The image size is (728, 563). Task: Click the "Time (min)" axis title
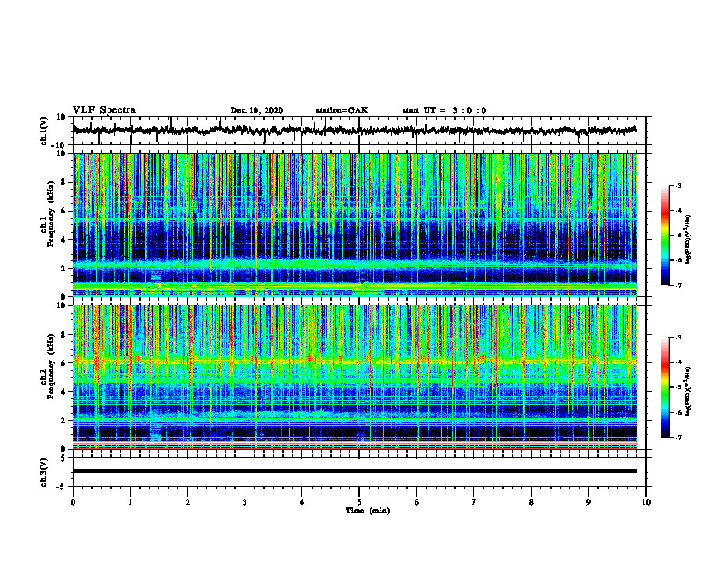(x=368, y=511)
